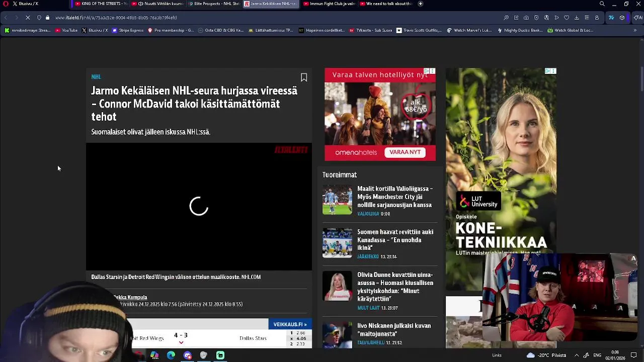Open Olivia Dunne kuvattiin uima-asussa article
This screenshot has width=644, height=362.
coord(395,287)
